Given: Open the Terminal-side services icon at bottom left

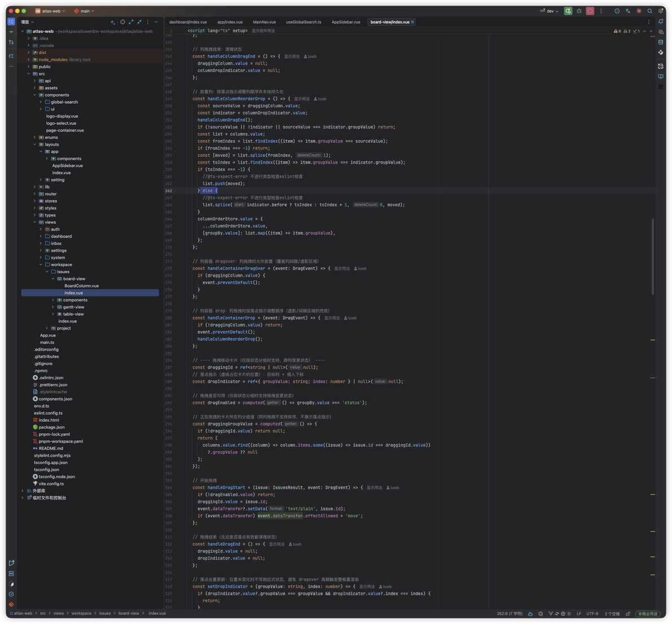Looking at the screenshot, I should 11,573.
